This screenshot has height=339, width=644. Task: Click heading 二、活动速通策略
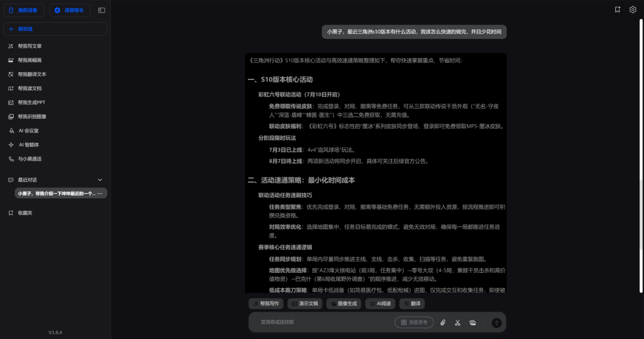click(302, 180)
